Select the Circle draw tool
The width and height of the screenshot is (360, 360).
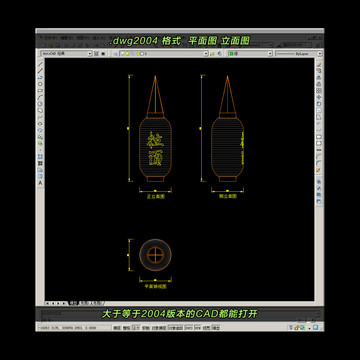pyautogui.click(x=40, y=104)
